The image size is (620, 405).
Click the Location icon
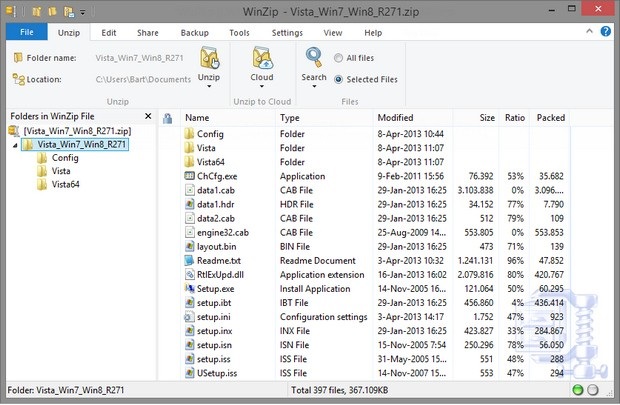(18, 79)
